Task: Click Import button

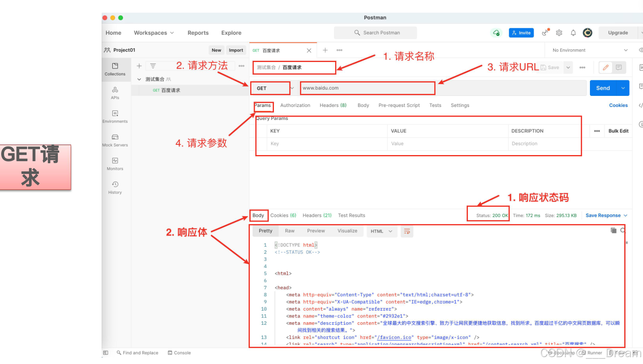Action: coord(236,50)
